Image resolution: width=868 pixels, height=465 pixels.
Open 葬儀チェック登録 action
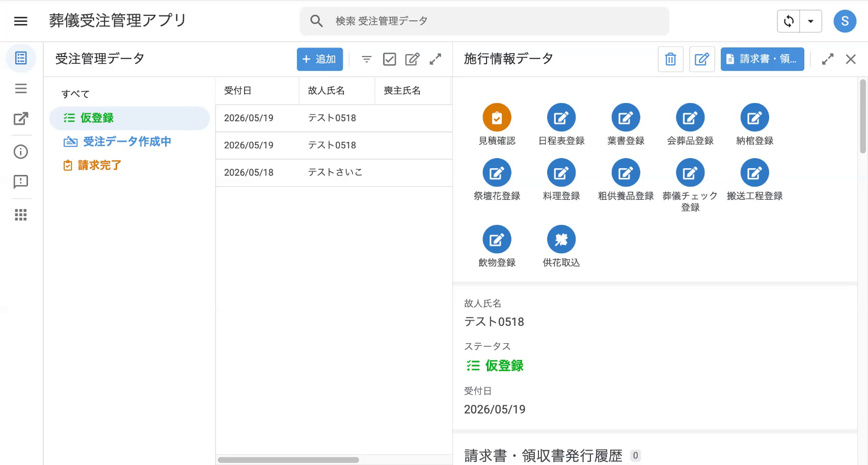point(690,173)
